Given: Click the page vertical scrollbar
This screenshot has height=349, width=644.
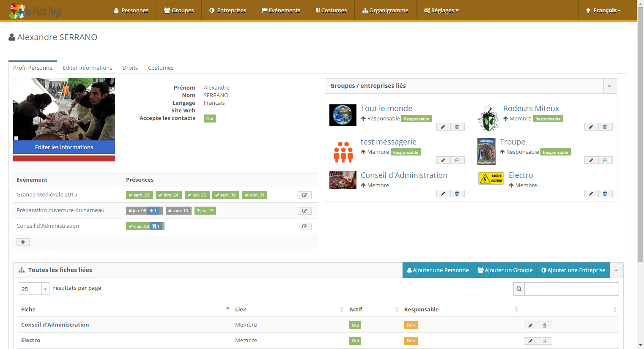Looking at the screenshot, I should (640, 134).
